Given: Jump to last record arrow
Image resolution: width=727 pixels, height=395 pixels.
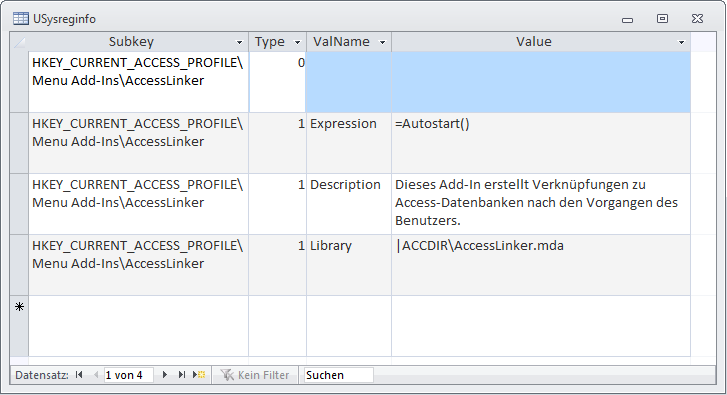Looking at the screenshot, I should click(x=182, y=375).
